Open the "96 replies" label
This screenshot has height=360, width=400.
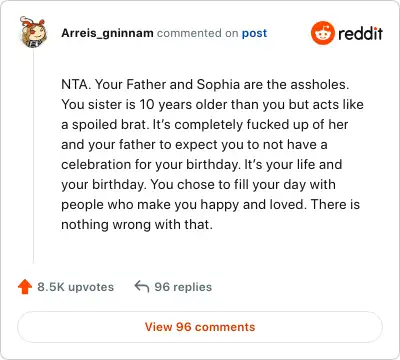[x=183, y=287]
